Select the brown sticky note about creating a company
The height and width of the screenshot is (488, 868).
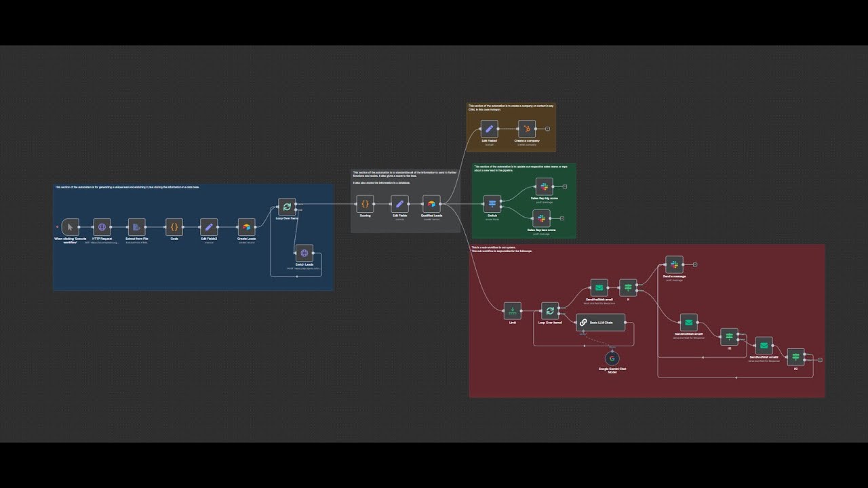tap(511, 127)
